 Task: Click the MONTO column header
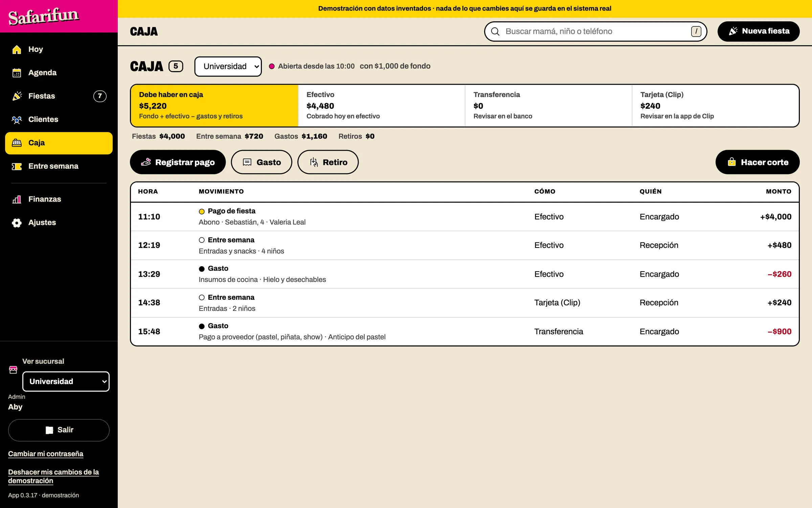click(x=779, y=191)
